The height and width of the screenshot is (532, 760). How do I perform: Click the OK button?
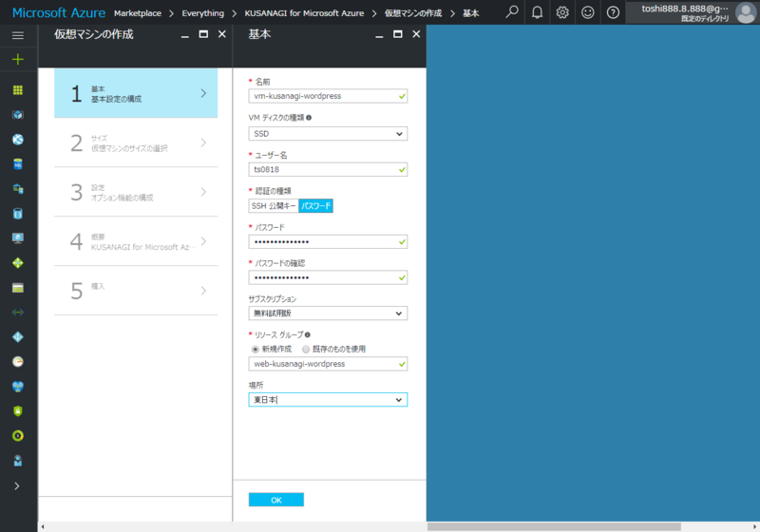coord(276,500)
